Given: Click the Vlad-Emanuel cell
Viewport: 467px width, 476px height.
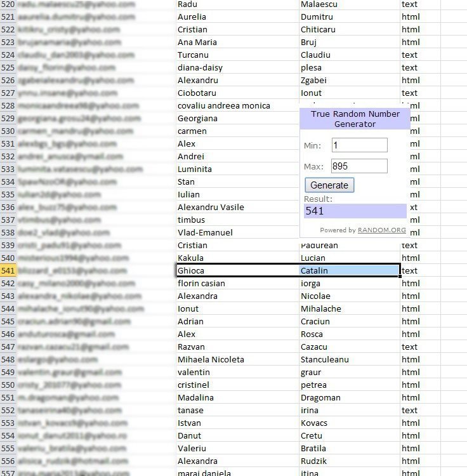Looking at the screenshot, I should point(237,232).
